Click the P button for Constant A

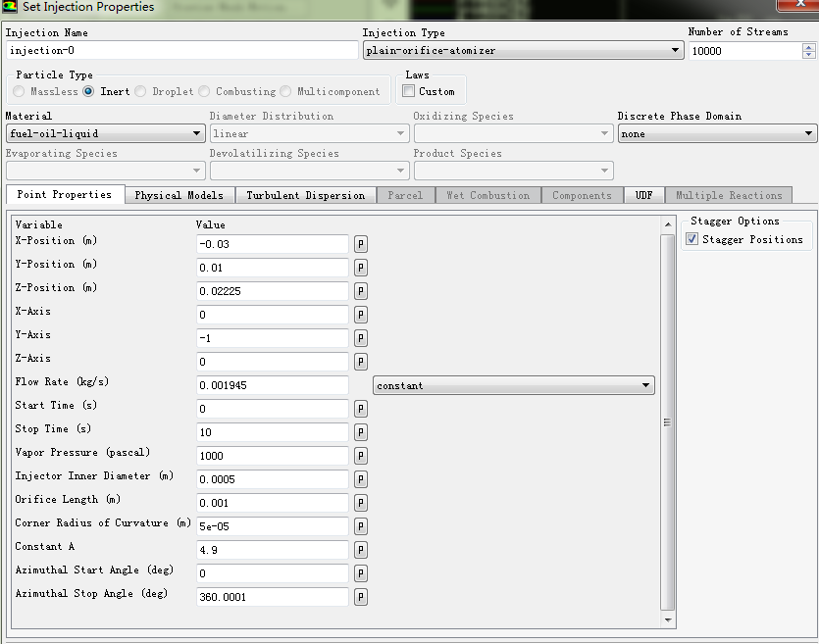click(x=360, y=550)
